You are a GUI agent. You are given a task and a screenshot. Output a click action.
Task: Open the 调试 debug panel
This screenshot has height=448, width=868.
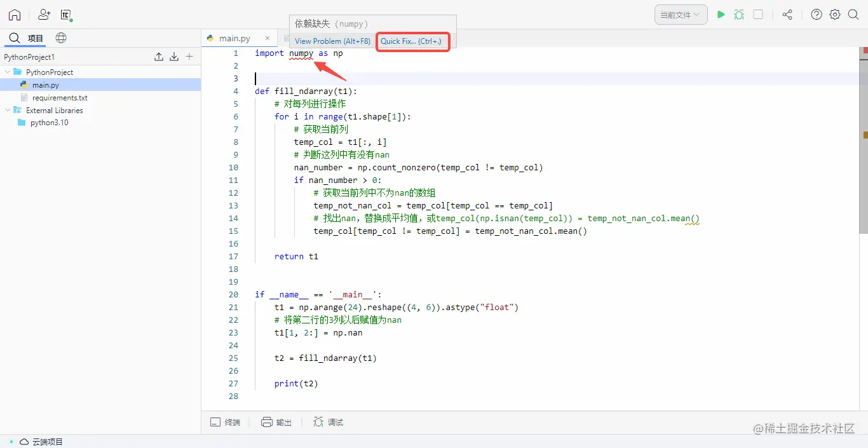328,422
